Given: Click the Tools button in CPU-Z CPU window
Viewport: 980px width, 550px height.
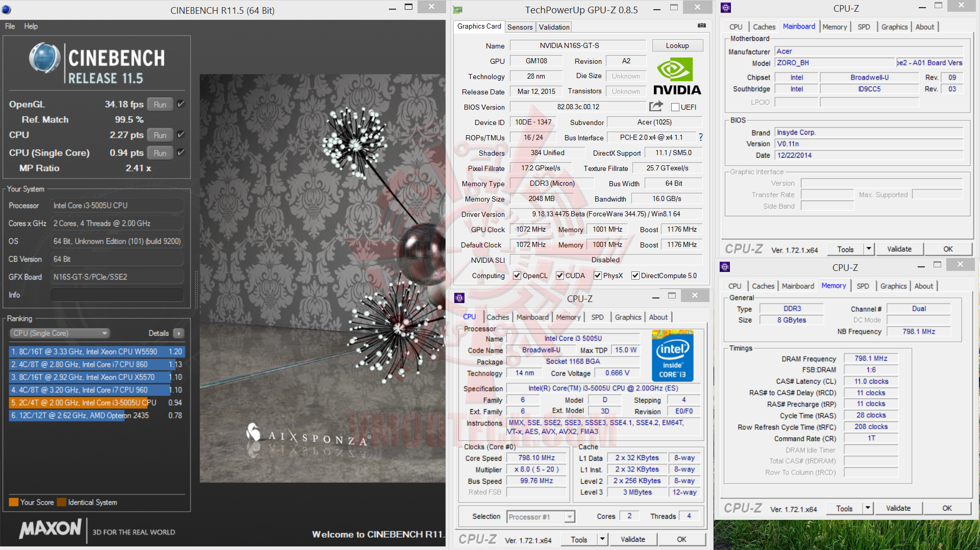Looking at the screenshot, I should [579, 539].
